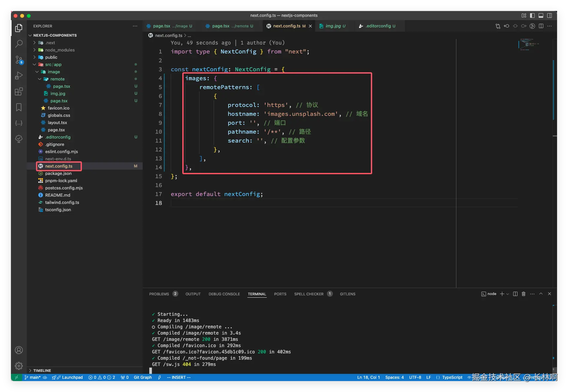Open the Accounts icon in activity bar
Image resolution: width=568 pixels, height=392 pixels.
tap(19, 350)
